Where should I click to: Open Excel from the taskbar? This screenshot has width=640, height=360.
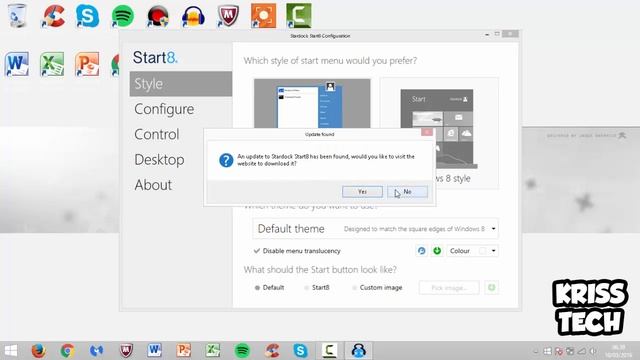tap(213, 350)
